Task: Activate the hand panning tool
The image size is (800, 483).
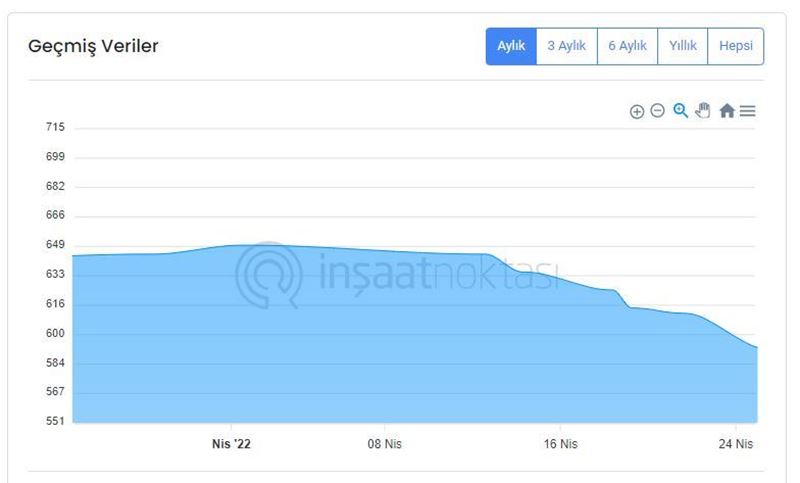Action: (703, 111)
